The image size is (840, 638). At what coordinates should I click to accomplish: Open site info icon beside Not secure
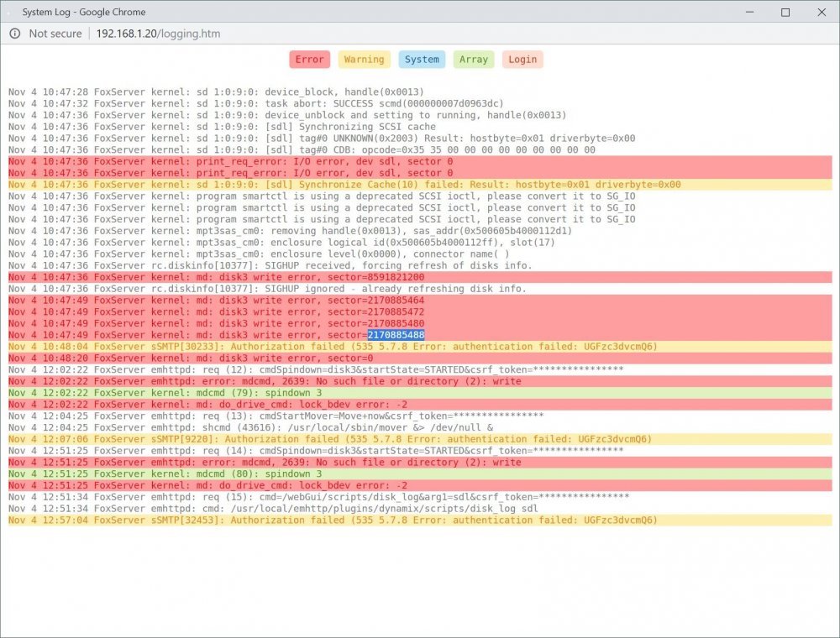coord(15,34)
